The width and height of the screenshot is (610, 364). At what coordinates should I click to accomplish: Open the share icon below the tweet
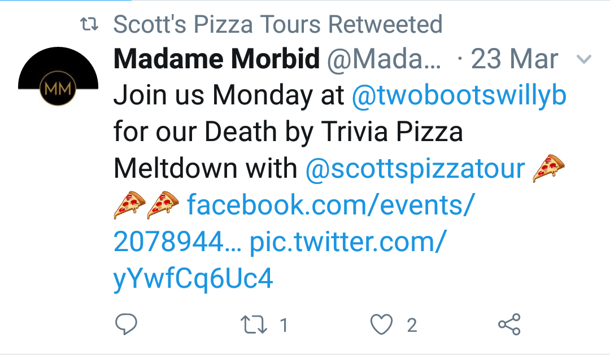click(x=509, y=324)
